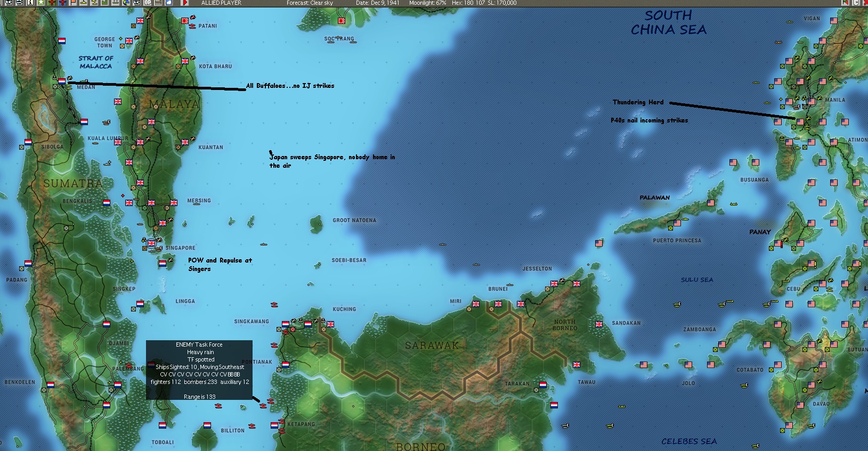This screenshot has height=451, width=868.
Task: Select the Dutch base flag at Benkalis
Action: (107, 203)
